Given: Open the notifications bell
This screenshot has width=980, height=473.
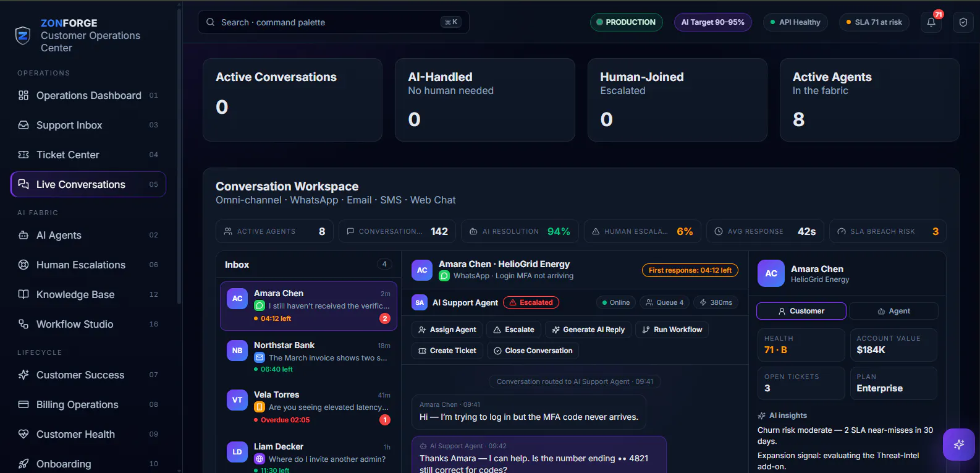Looking at the screenshot, I should [x=931, y=22].
